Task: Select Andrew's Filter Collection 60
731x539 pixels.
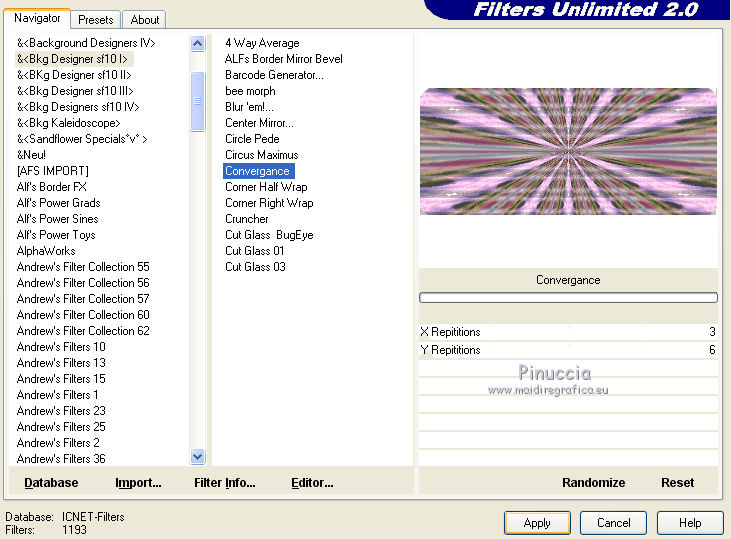Action: (x=83, y=315)
